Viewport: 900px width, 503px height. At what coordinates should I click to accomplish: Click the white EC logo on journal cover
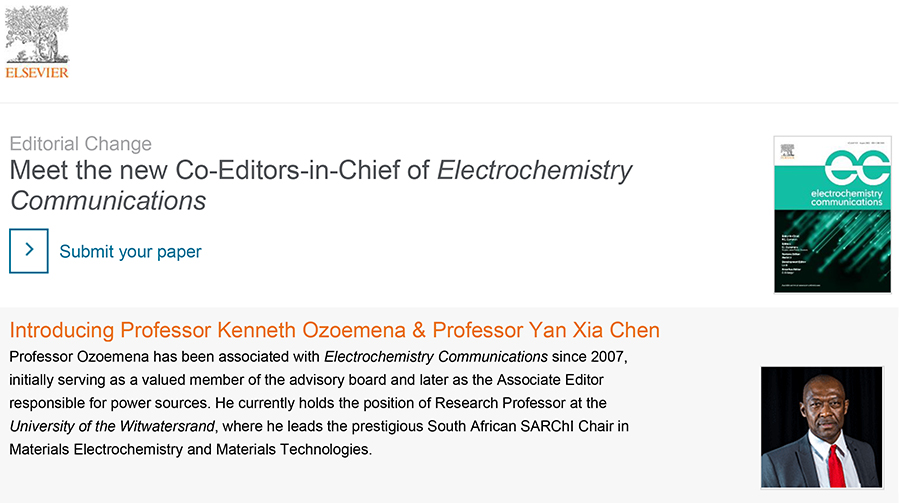[x=857, y=167]
